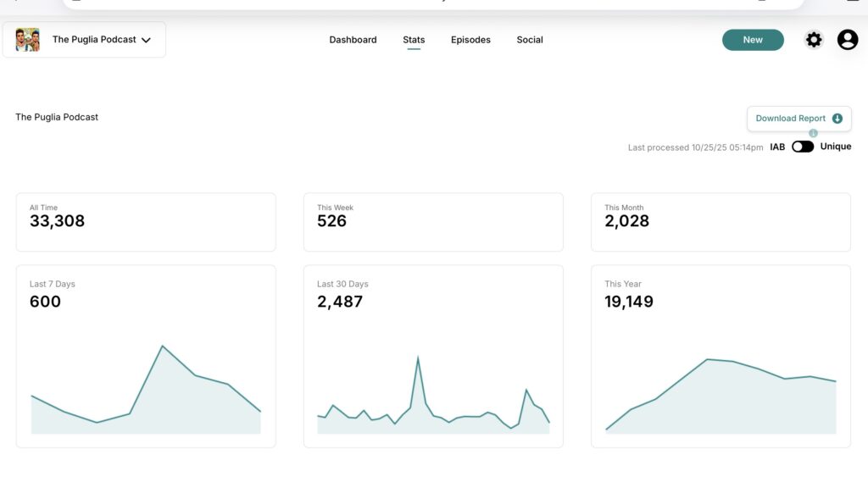
Task: Open the account profile icon
Action: (848, 40)
